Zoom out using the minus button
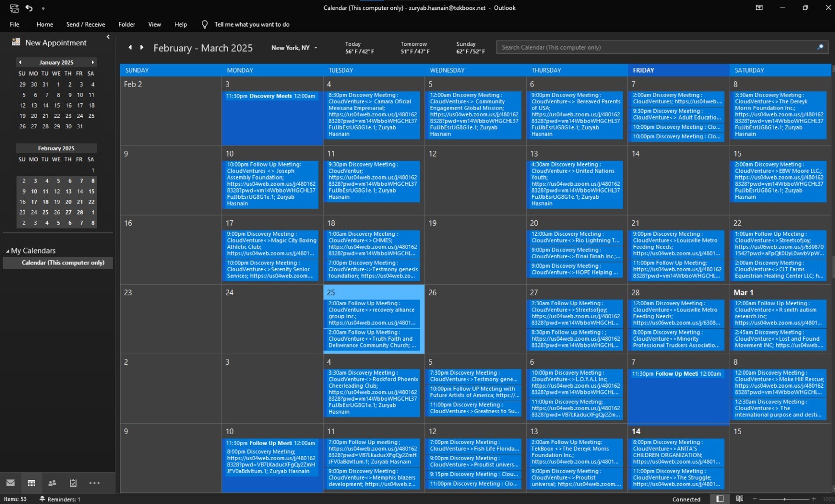This screenshot has height=504, width=835. pyautogui.click(x=755, y=499)
